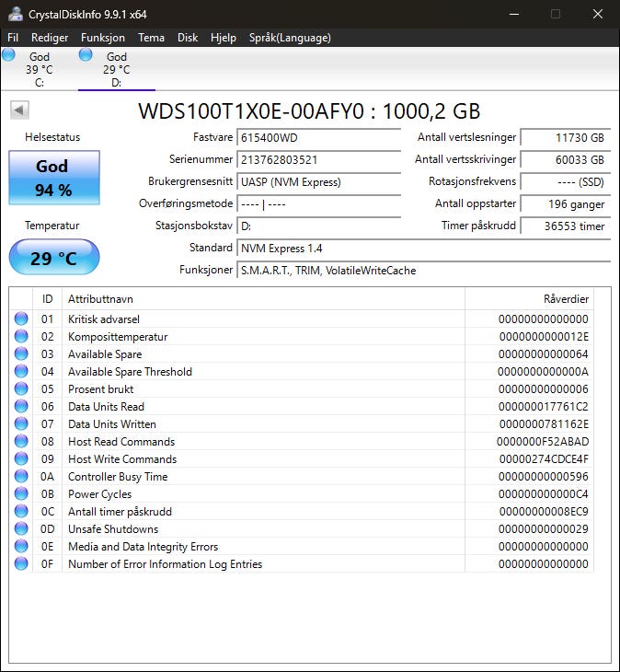Select the Data Units Written raw value

(544, 424)
